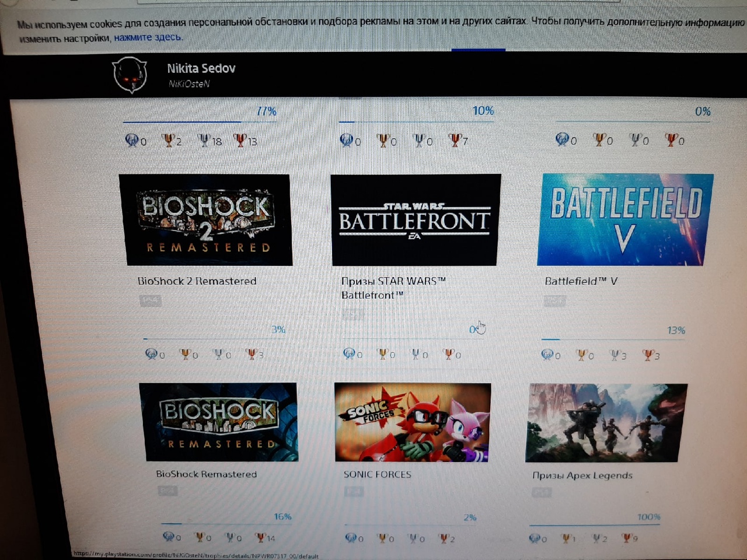Click Nikita Sedov's wolf avatar icon
747x560 pixels.
[129, 75]
